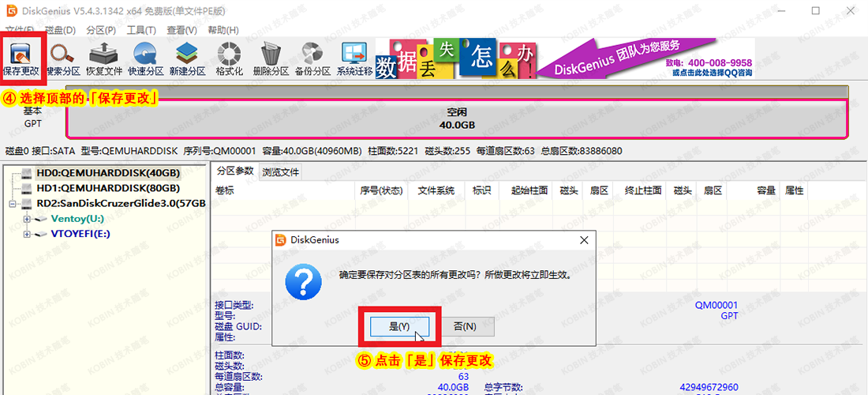Click the DiskGenius dialog title logo
The width and height of the screenshot is (868, 395).
click(281, 240)
